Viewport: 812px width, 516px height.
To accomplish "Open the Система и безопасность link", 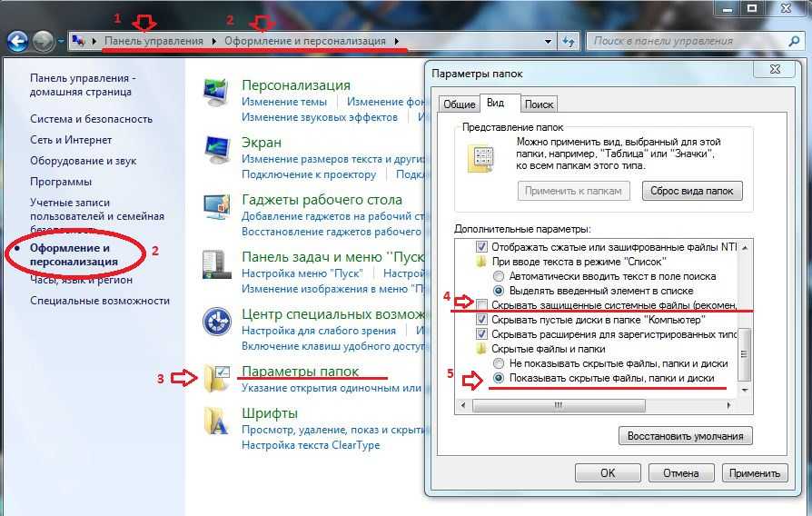I will 91,119.
